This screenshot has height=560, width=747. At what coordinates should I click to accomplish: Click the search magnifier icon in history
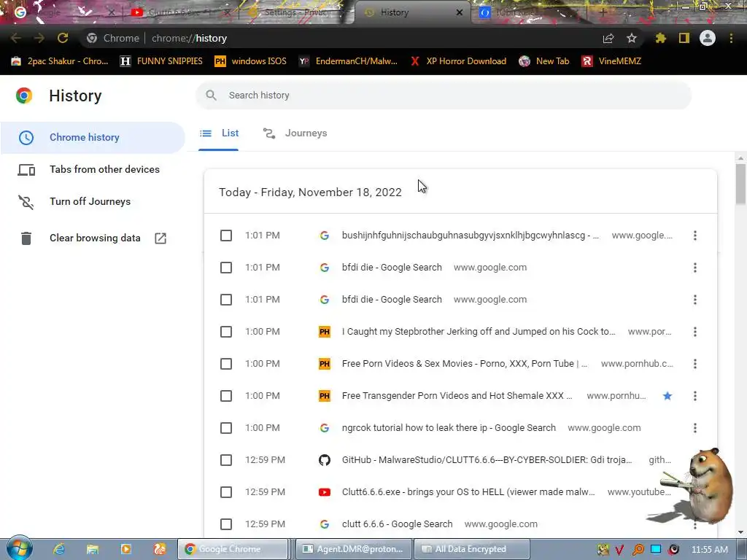211,96
